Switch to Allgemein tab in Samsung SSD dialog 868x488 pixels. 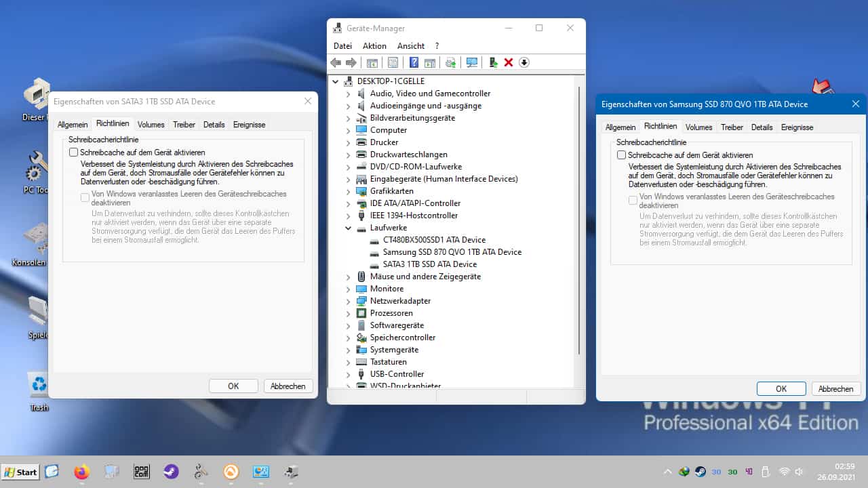[x=620, y=127]
